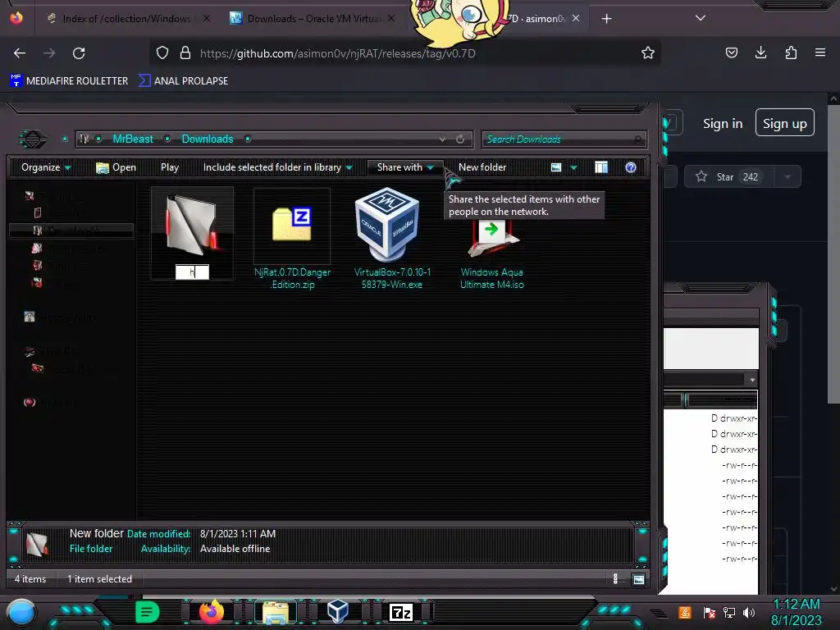Viewport: 840px width, 630px height.
Task: Switch to the Downloads – Oracle VM VirtualBox tab
Action: (313, 18)
